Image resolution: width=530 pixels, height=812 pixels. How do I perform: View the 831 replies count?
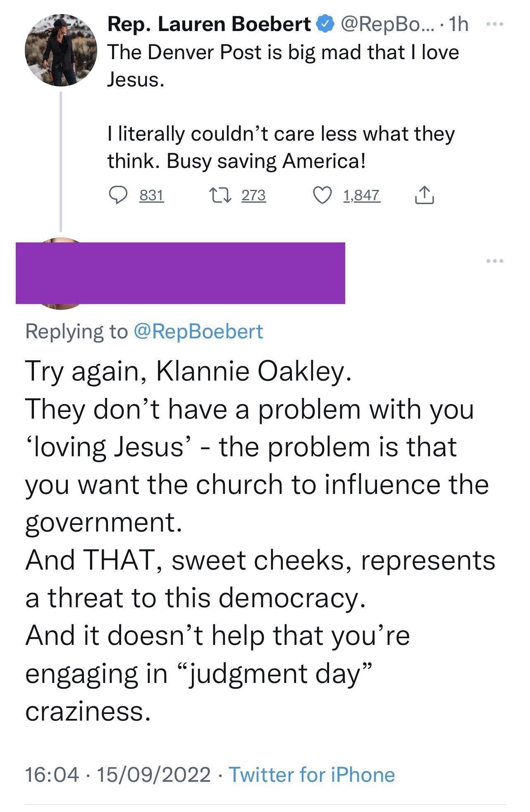point(152,195)
